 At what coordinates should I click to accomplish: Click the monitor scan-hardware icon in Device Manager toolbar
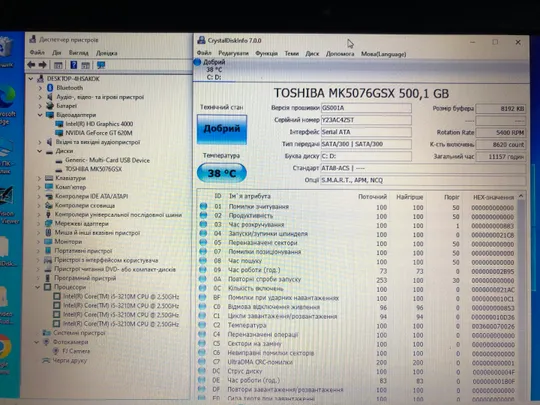pos(101,65)
